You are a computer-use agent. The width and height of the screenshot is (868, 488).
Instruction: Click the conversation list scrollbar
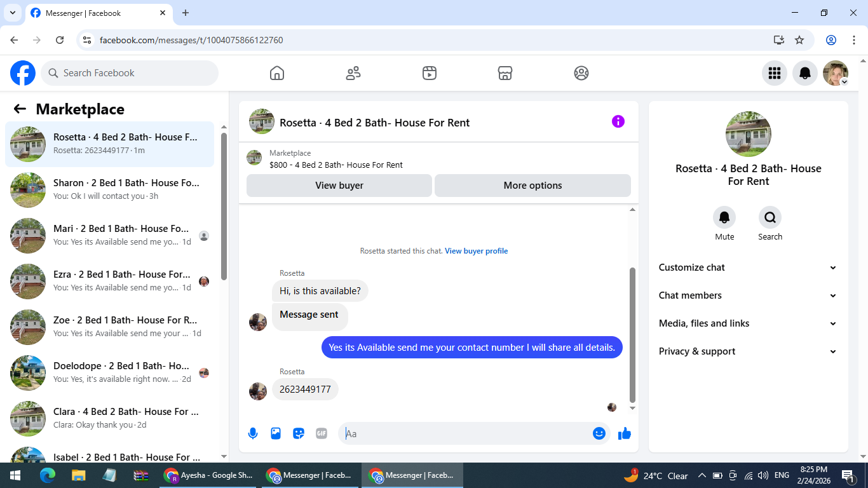(x=224, y=206)
